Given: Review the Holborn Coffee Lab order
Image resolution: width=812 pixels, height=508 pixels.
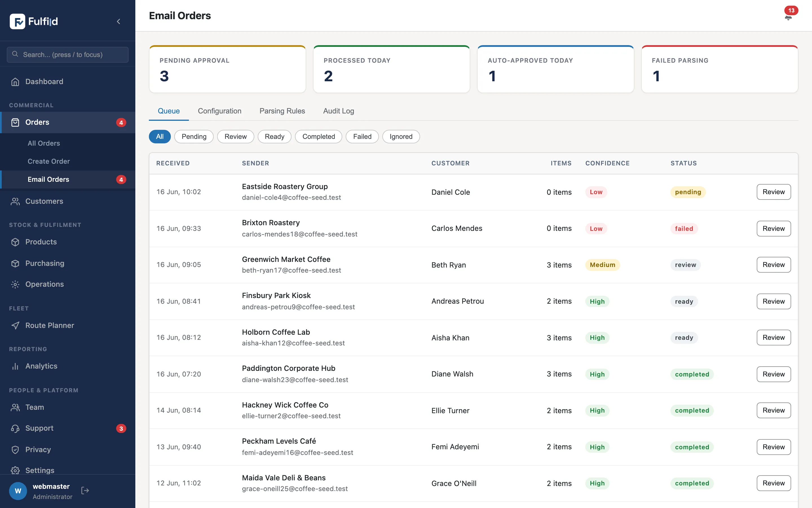Looking at the screenshot, I should click(774, 337).
